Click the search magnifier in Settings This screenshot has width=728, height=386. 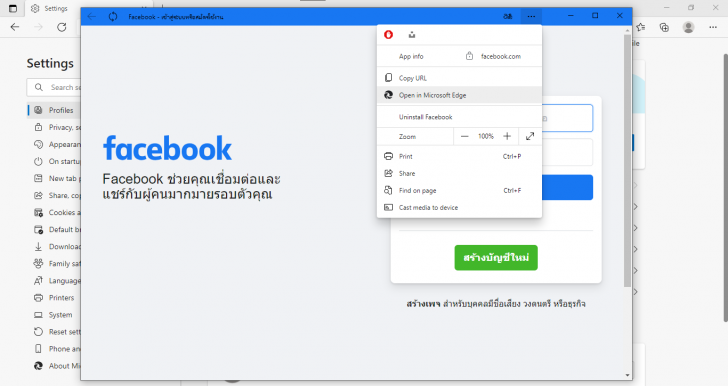[x=39, y=87]
